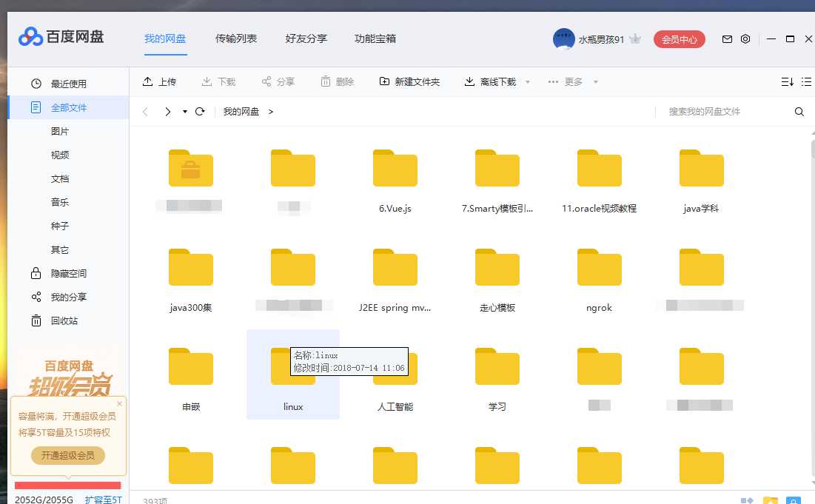This screenshot has width=815, height=504.
Task: Refresh the file list
Action: click(200, 111)
